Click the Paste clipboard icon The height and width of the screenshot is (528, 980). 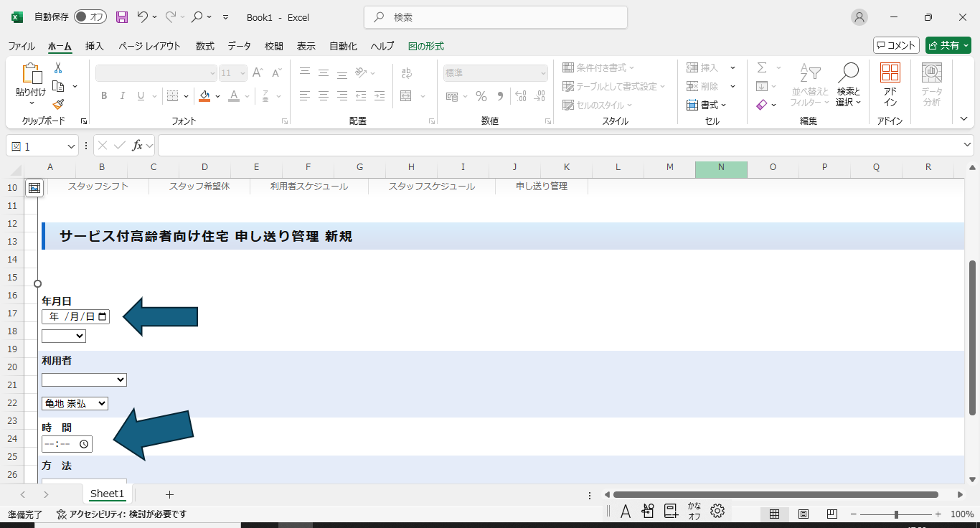[x=31, y=75]
